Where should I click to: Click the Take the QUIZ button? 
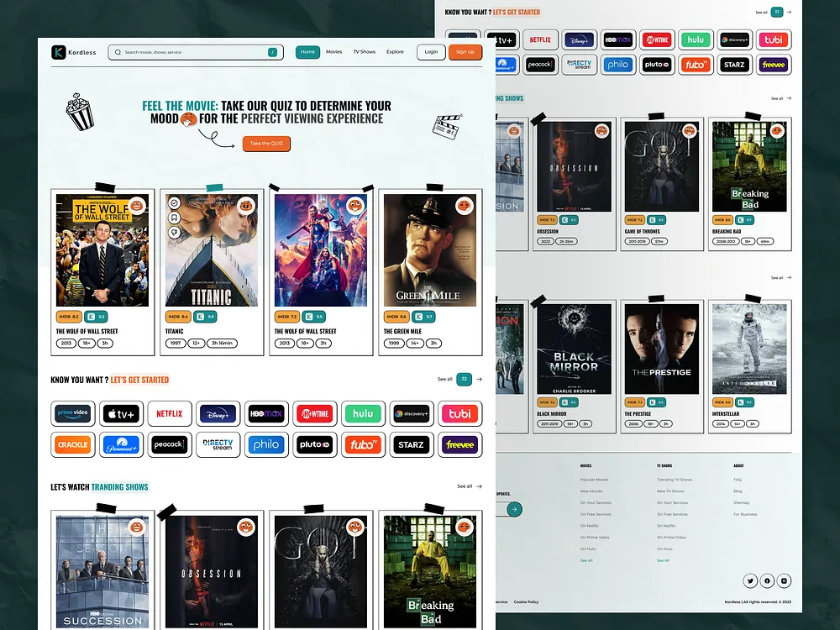pyautogui.click(x=266, y=144)
